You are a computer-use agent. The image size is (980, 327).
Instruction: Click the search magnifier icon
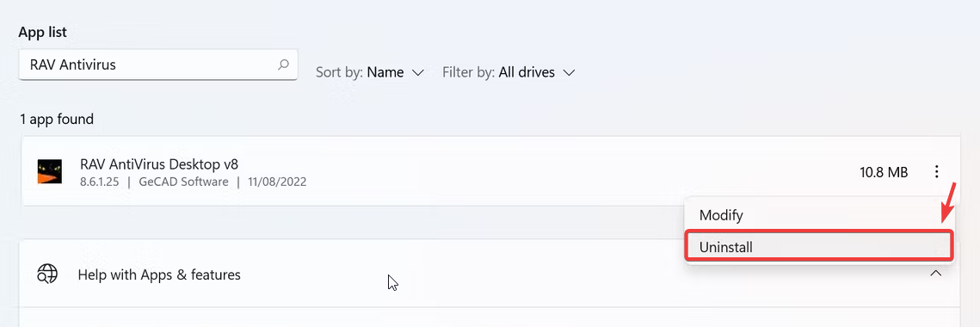(x=283, y=65)
